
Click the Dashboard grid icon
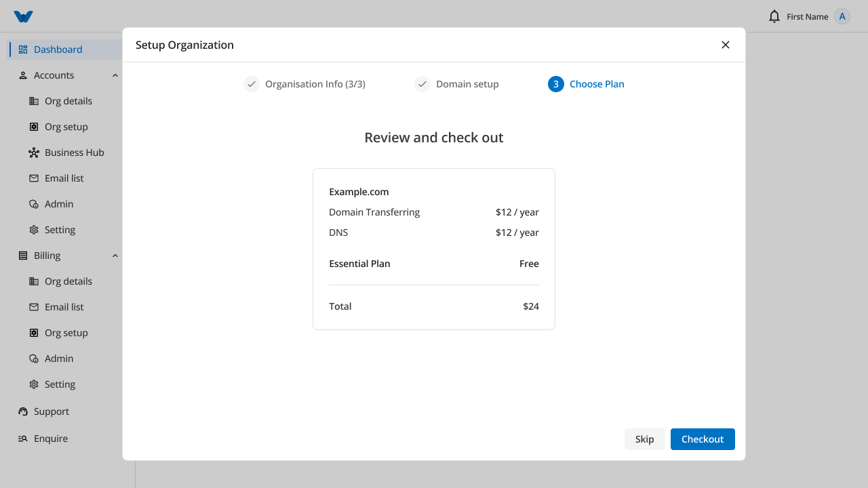click(x=23, y=49)
